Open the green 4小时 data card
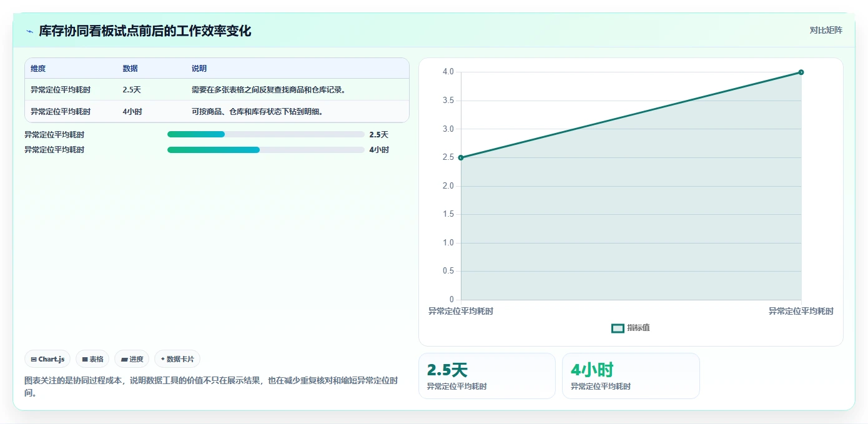The width and height of the screenshot is (868, 424). (631, 376)
